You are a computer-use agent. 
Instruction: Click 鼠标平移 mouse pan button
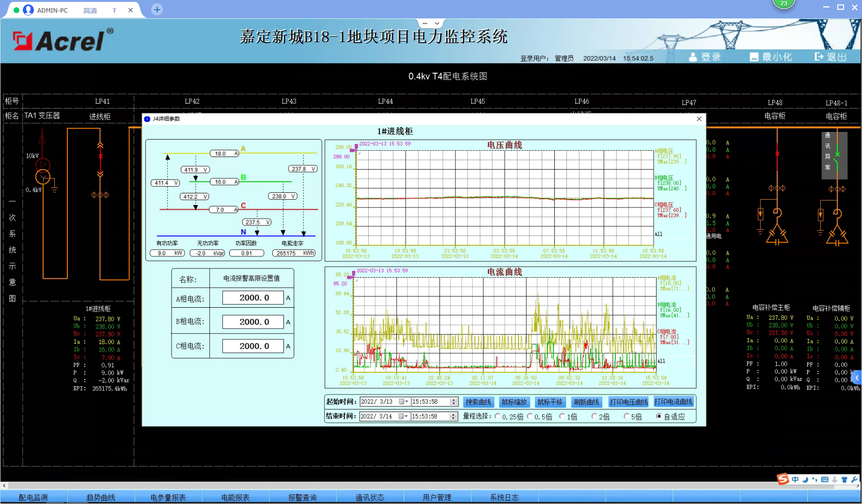(550, 402)
